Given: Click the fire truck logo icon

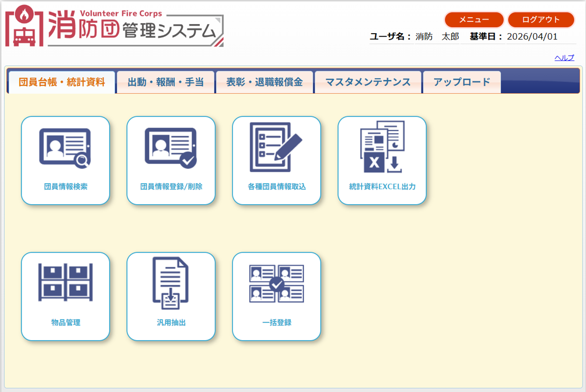Looking at the screenshot, I should pos(24,26).
